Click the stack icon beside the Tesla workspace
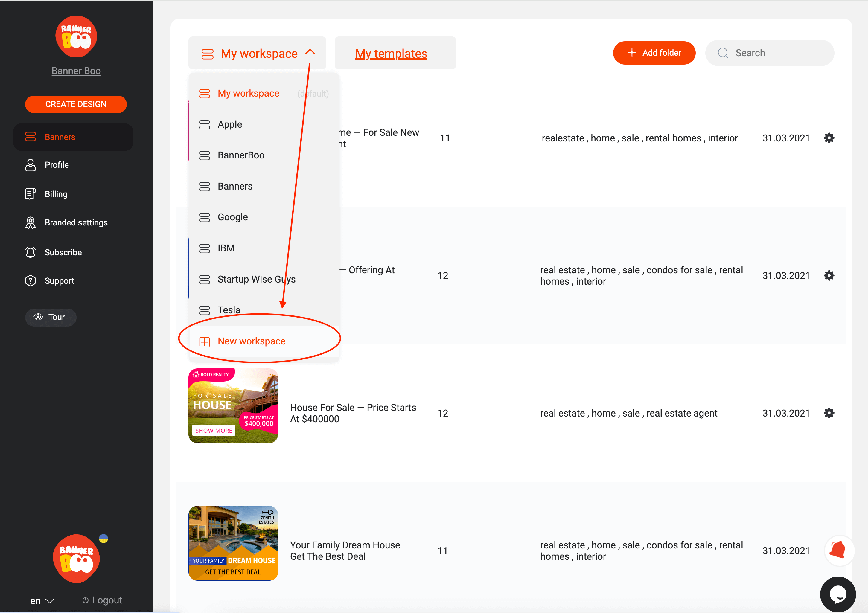868x613 pixels. [205, 310]
